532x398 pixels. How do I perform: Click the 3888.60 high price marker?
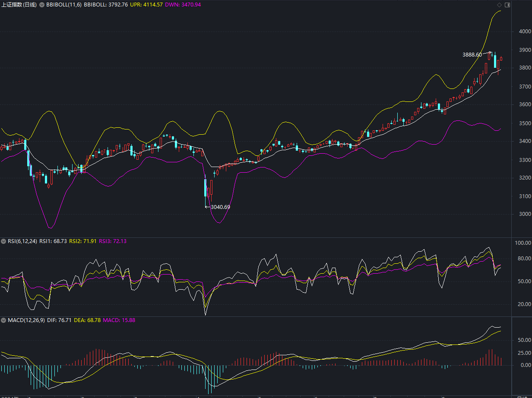[x=472, y=55]
